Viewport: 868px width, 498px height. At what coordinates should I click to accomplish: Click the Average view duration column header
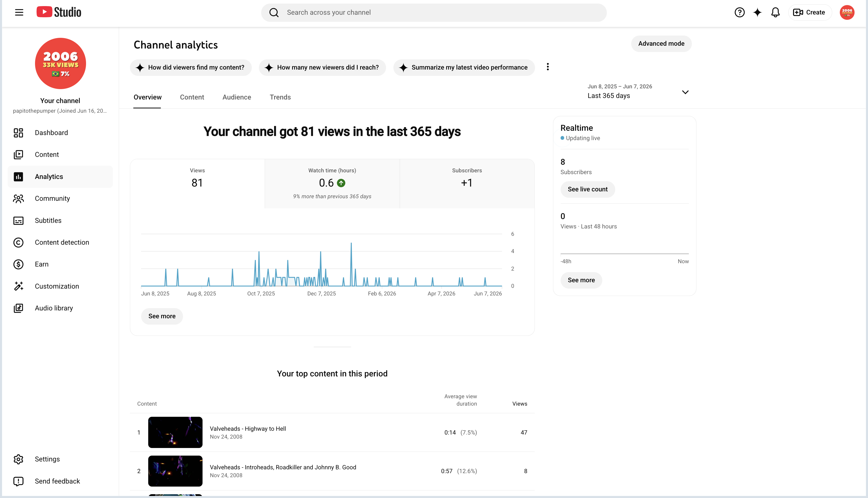pos(460,400)
